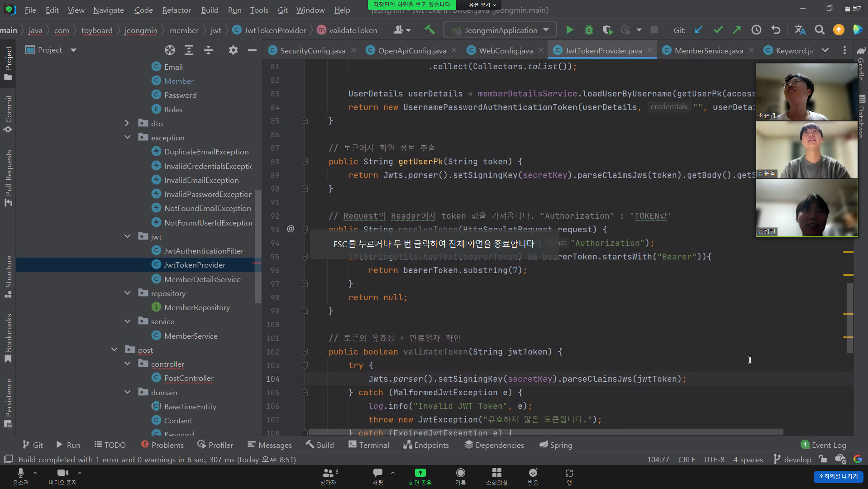Show hidden editor tabs chevron
This screenshot has height=489, width=868.
[825, 50]
